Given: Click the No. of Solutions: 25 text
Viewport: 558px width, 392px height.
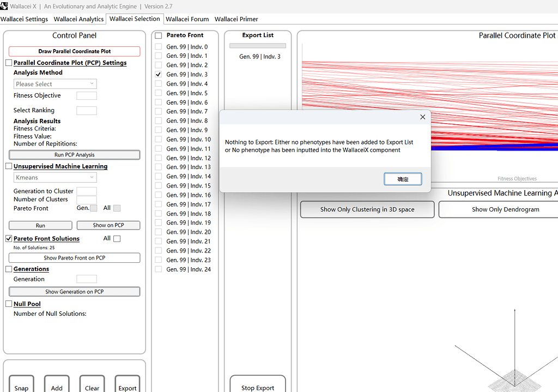Looking at the screenshot, I should (34, 248).
